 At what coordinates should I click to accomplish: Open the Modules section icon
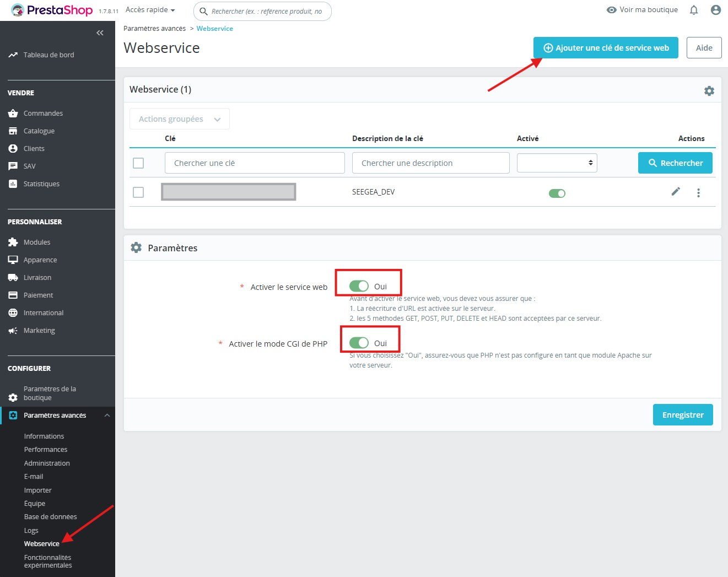point(13,242)
